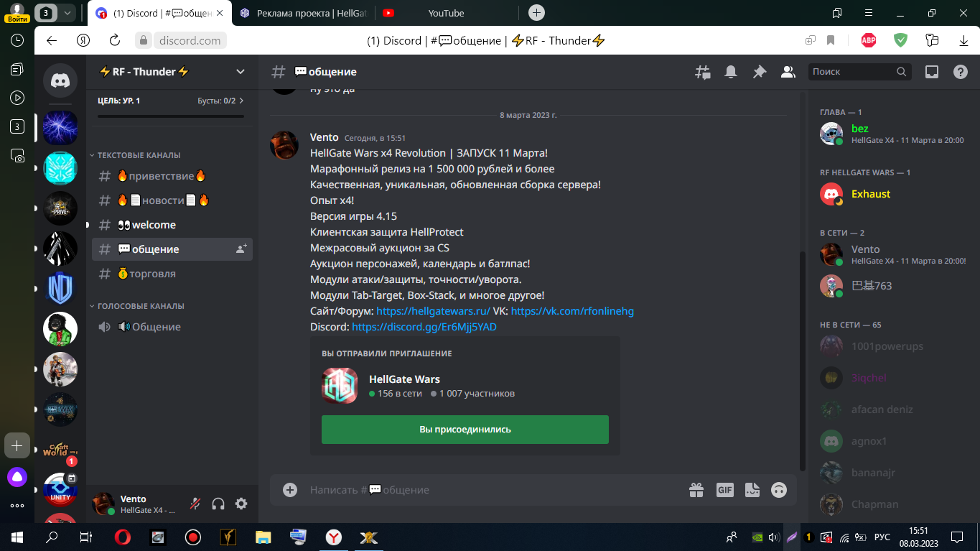
Task: Click the discord.com address bar
Action: tap(190, 40)
